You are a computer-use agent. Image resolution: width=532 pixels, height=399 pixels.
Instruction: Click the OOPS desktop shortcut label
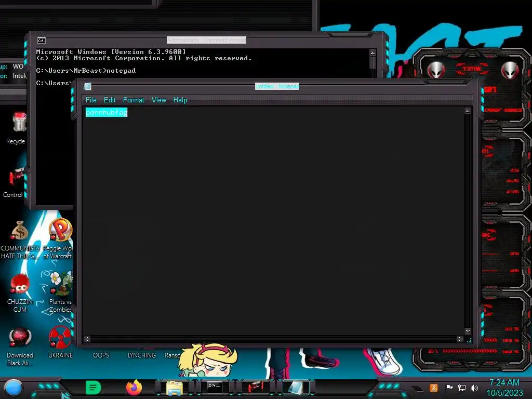pos(101,355)
